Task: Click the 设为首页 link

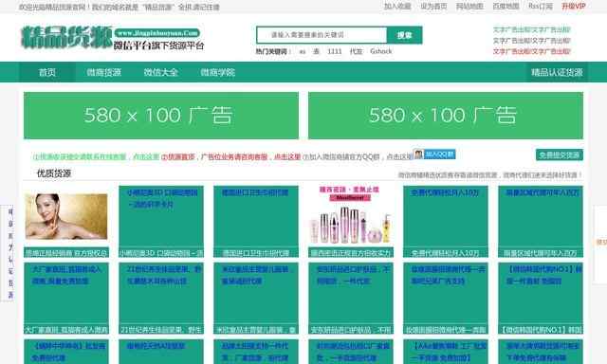Action: pyautogui.click(x=433, y=7)
